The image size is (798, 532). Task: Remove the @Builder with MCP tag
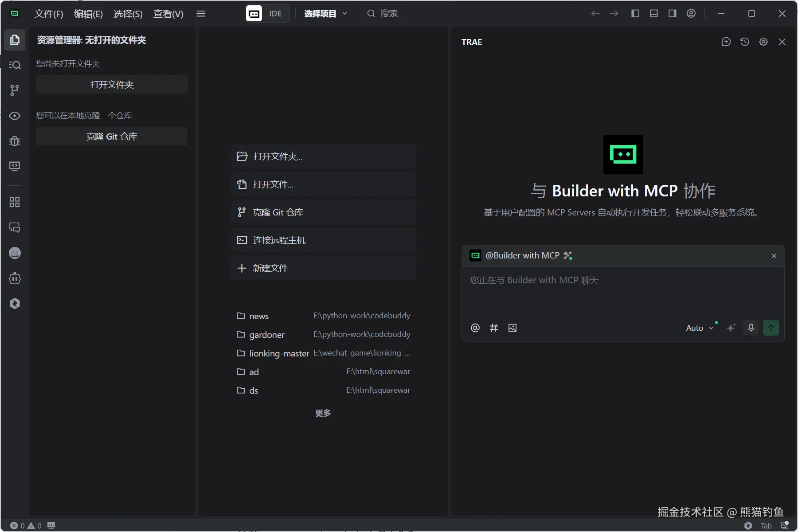pyautogui.click(x=774, y=256)
